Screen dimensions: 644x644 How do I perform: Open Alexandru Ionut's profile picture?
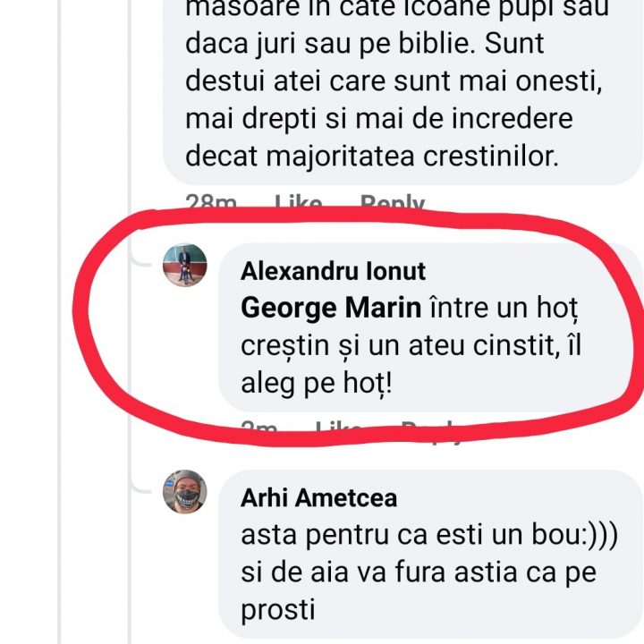click(184, 266)
